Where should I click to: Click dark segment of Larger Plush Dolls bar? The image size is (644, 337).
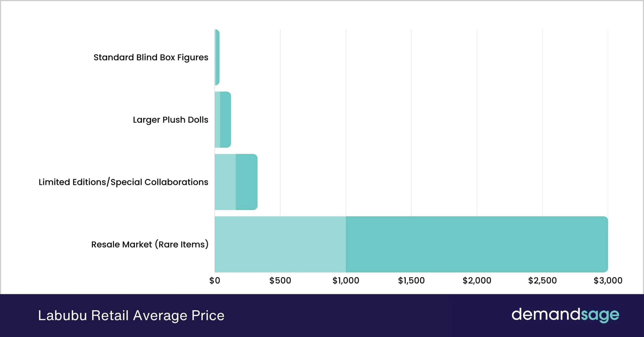(x=226, y=120)
